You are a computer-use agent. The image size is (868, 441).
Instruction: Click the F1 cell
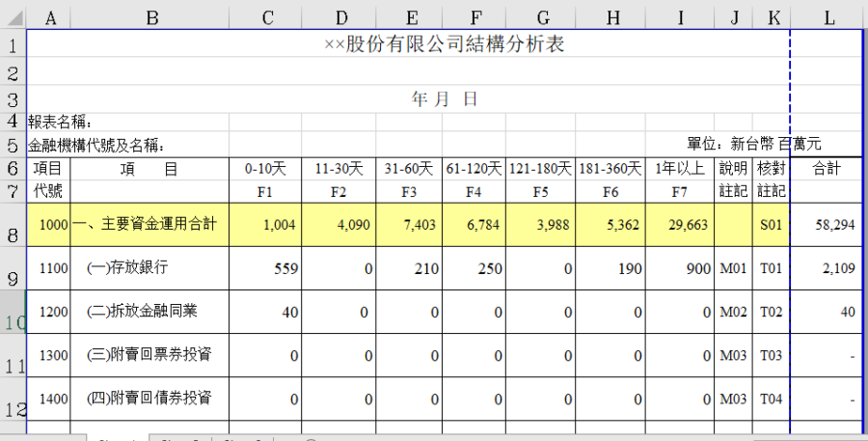(266, 192)
